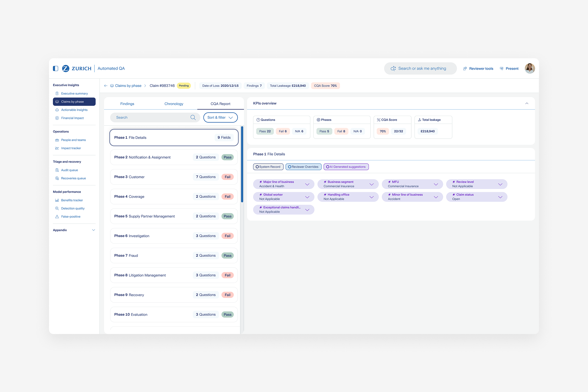This screenshot has width=588, height=392.
Task: Expand Major line of business dropdown
Action: (x=284, y=184)
